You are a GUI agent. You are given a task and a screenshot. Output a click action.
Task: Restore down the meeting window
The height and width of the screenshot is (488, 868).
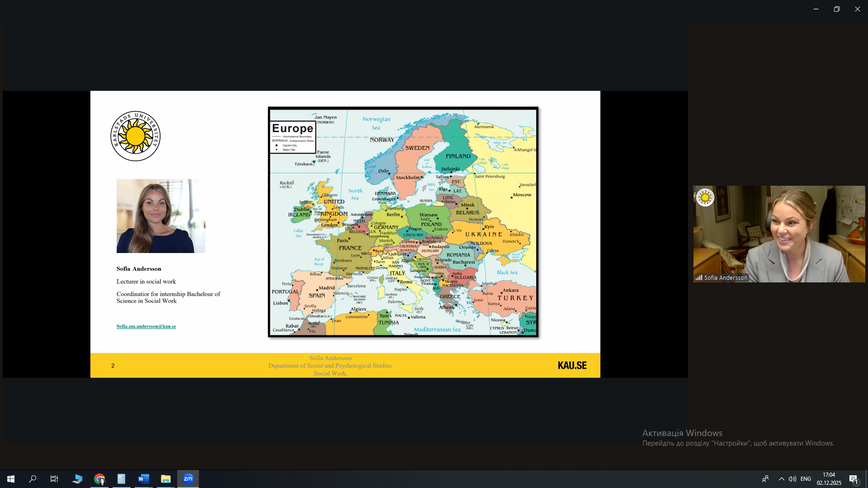click(836, 9)
